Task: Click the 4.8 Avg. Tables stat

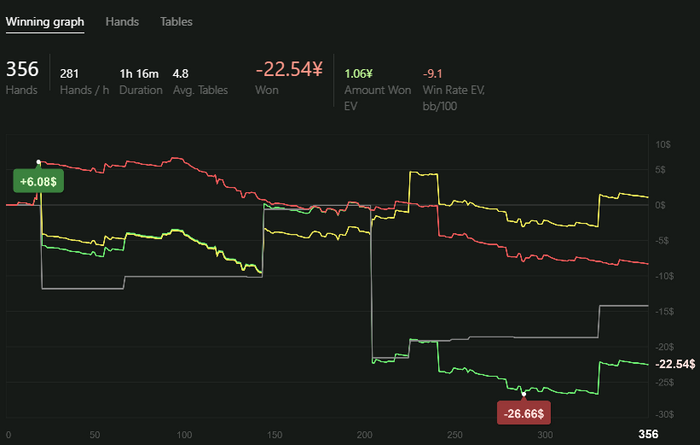Action: click(181, 73)
